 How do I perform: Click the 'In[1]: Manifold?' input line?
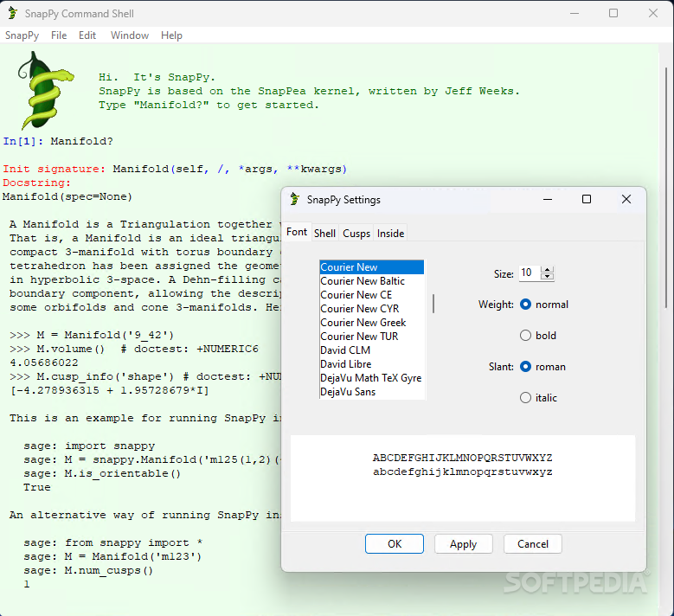point(58,141)
